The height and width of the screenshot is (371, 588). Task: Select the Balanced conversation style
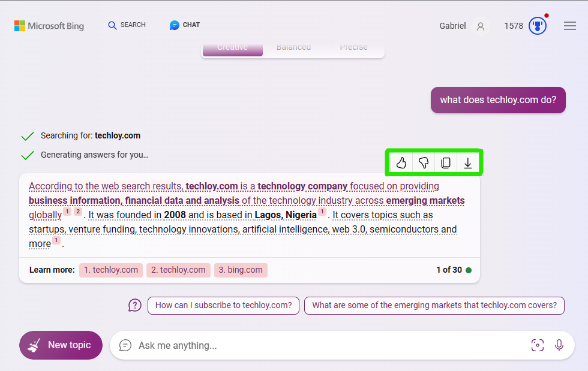click(293, 47)
